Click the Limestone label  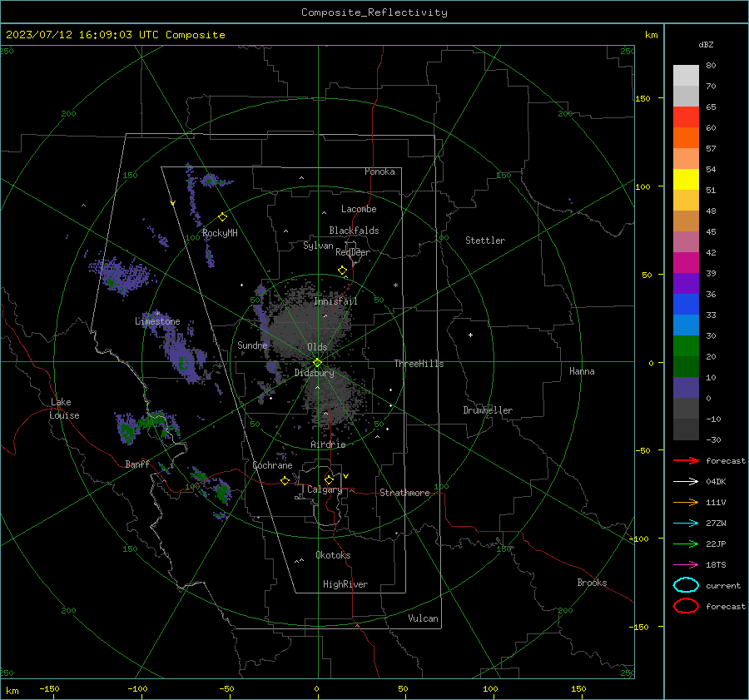click(157, 321)
